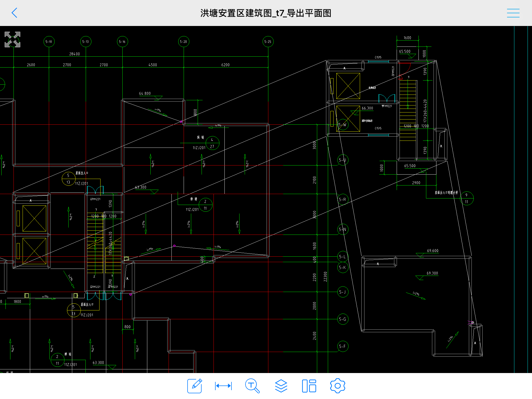Click the axis bubble 5-10
532x399 pixels.
pos(49,42)
